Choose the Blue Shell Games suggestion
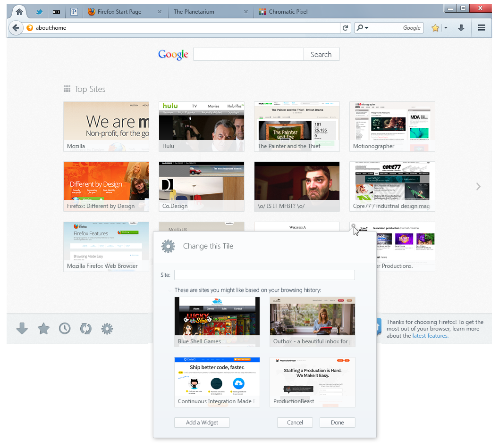Viewport: 499px width, 448px height. pyautogui.click(x=217, y=322)
